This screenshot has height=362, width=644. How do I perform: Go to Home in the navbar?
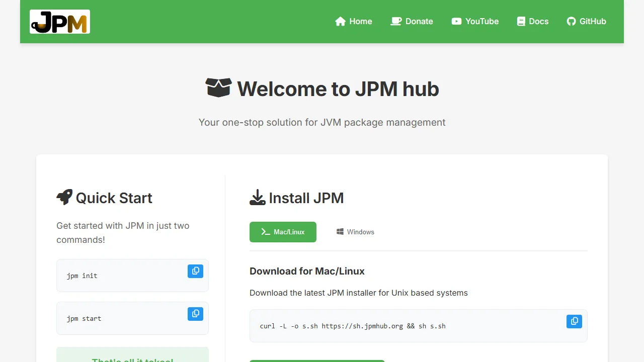click(354, 21)
